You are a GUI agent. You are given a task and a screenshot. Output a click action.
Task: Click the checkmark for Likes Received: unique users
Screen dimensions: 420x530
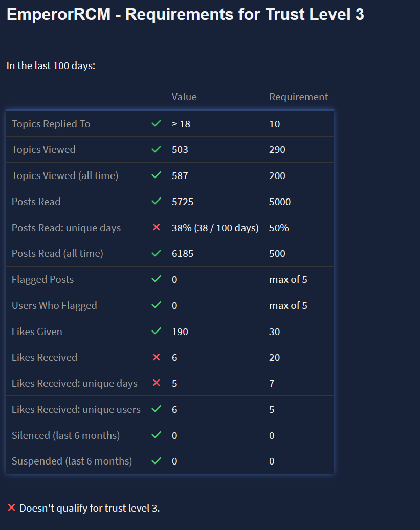click(x=157, y=409)
